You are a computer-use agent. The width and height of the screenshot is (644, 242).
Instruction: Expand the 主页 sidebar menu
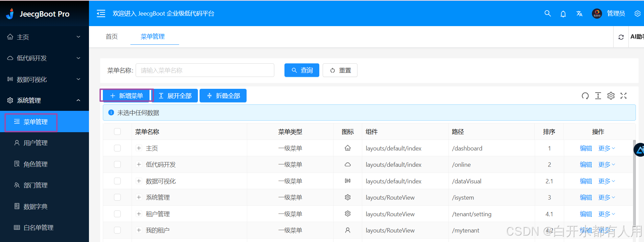pyautogui.click(x=44, y=37)
